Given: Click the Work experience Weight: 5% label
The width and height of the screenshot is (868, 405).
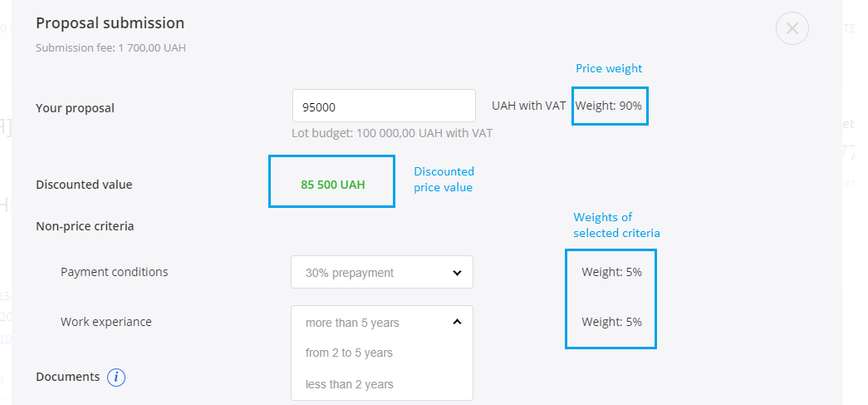Looking at the screenshot, I should click(x=611, y=322).
